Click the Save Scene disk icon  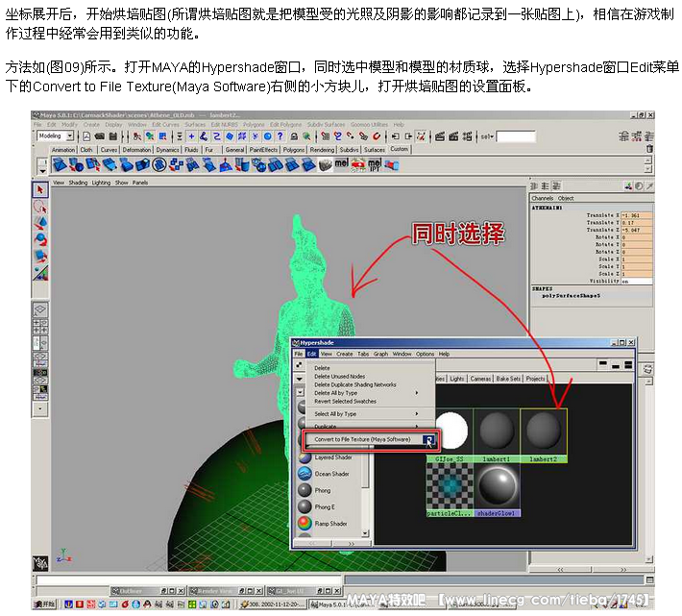113,136
